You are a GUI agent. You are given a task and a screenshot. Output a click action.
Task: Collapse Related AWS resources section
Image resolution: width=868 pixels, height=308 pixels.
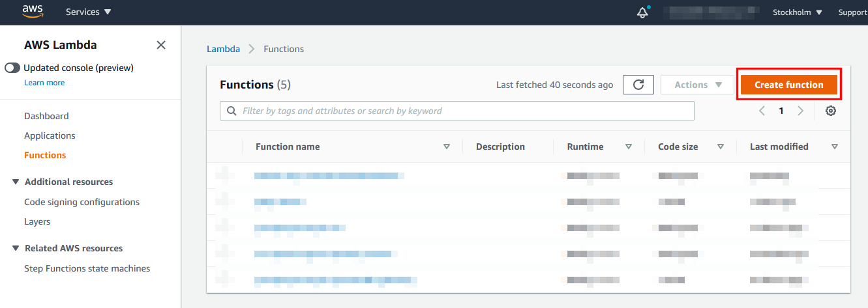tap(16, 248)
